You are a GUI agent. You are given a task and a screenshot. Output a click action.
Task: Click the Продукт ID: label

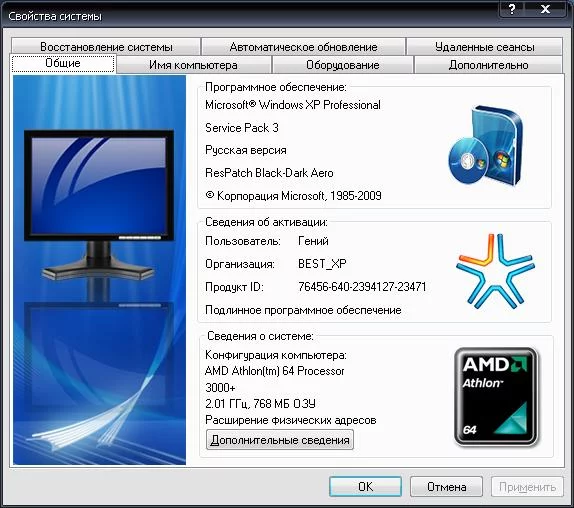click(x=234, y=287)
